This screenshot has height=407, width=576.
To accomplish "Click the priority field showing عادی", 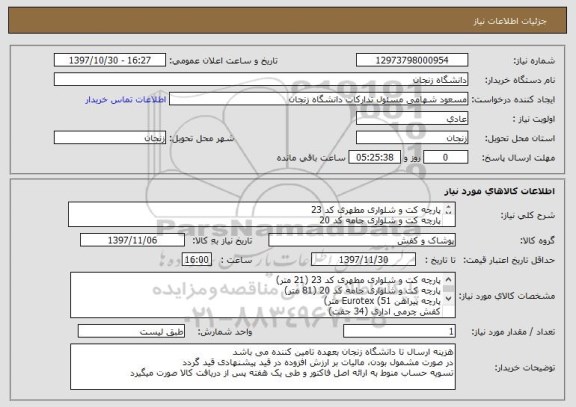I will 412,119.
